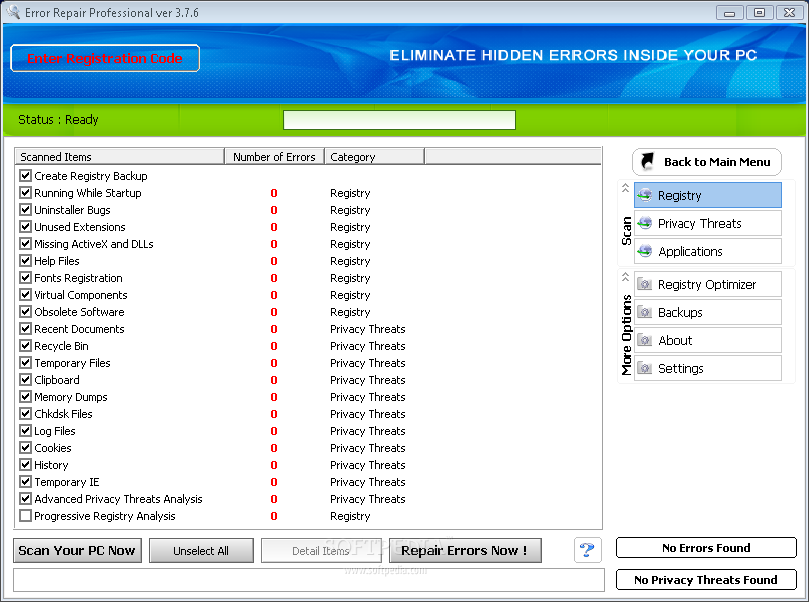Click the Settings gear icon
The height and width of the screenshot is (602, 809).
point(644,368)
